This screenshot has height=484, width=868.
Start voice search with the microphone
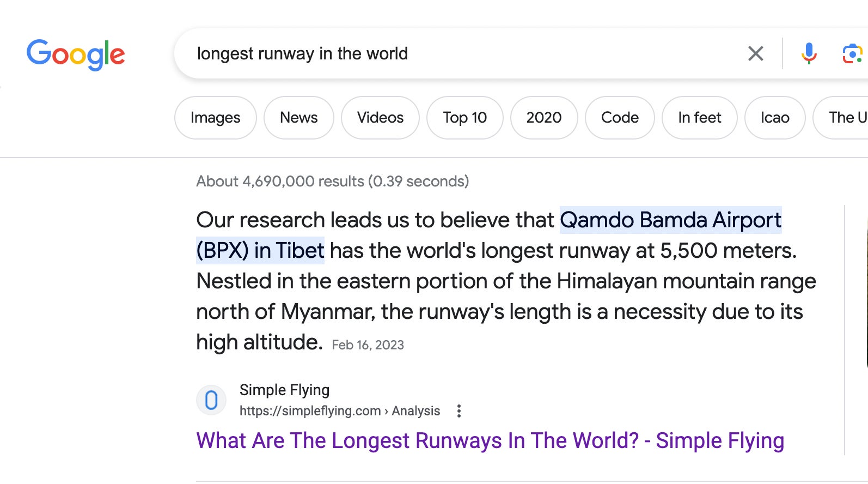pos(809,53)
